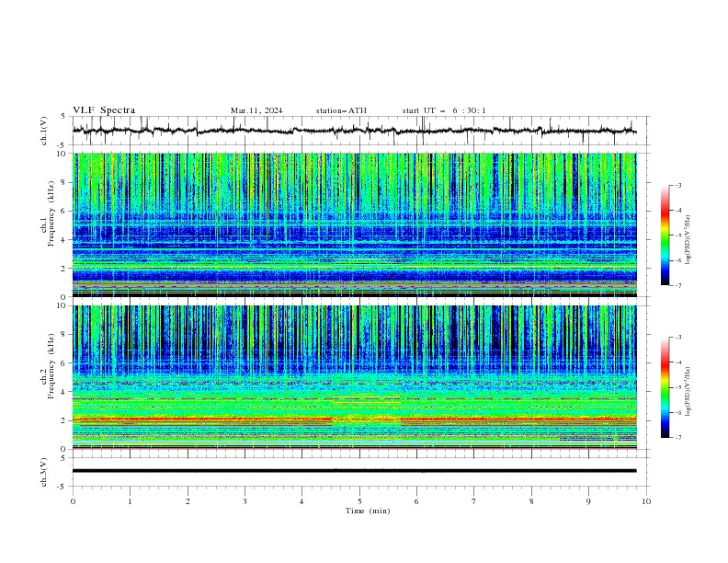This screenshot has width=728, height=563.
Task: Click the final time axis tick label "10"
Action: pyautogui.click(x=646, y=501)
